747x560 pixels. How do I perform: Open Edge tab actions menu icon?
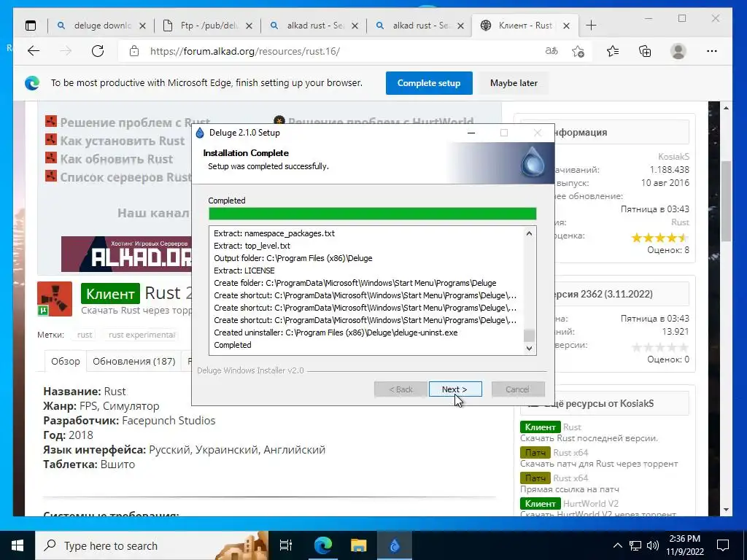point(31,26)
